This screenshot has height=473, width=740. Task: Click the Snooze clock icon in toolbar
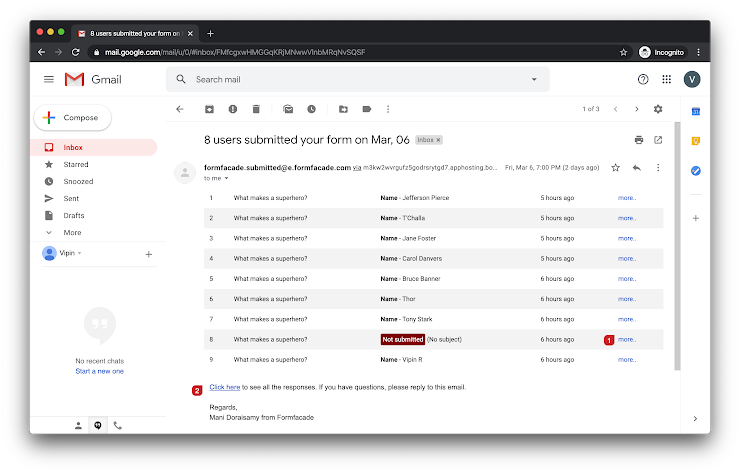point(311,109)
